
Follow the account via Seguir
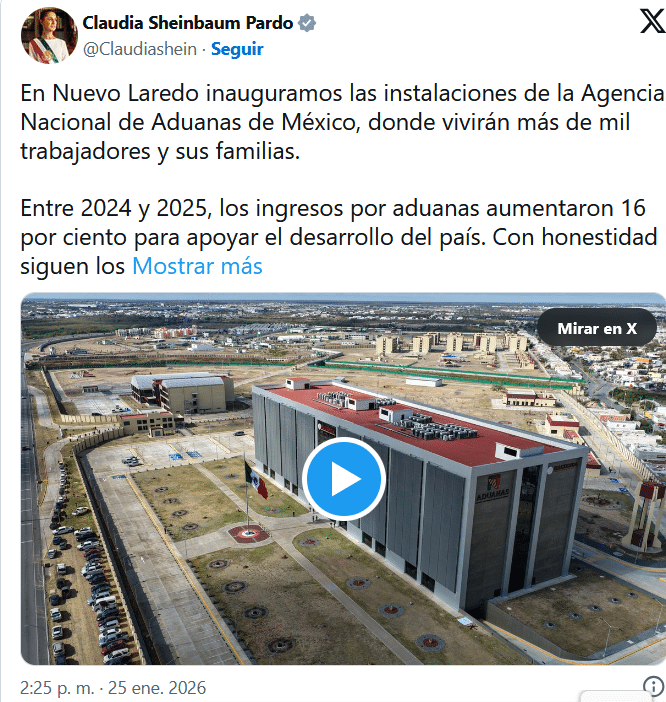[x=237, y=49]
